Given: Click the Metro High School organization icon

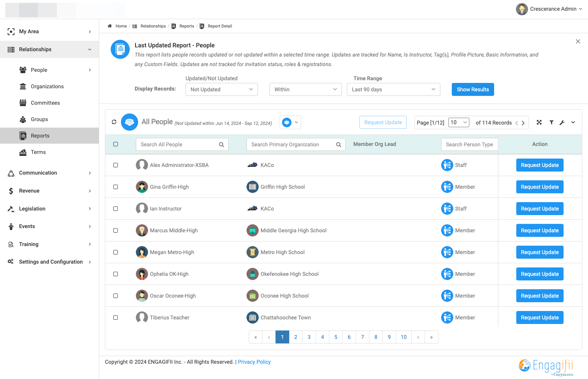Looking at the screenshot, I should click(253, 252).
